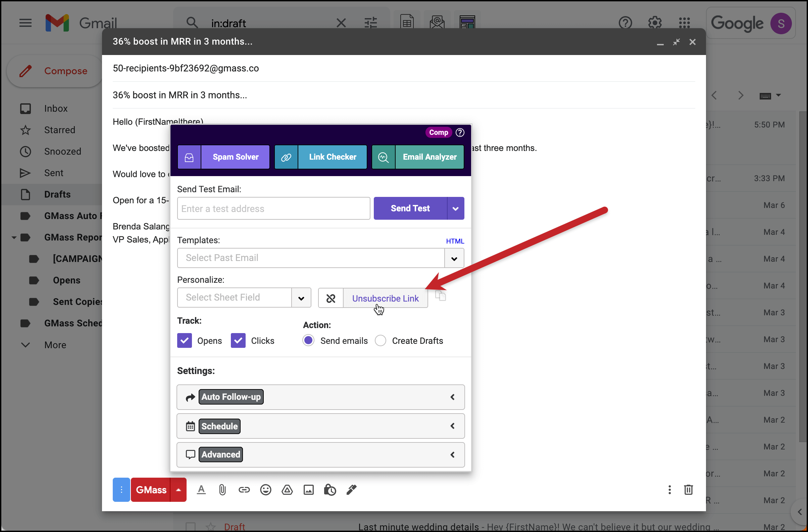Open text formatting options icon
The width and height of the screenshot is (808, 532).
coord(201,490)
